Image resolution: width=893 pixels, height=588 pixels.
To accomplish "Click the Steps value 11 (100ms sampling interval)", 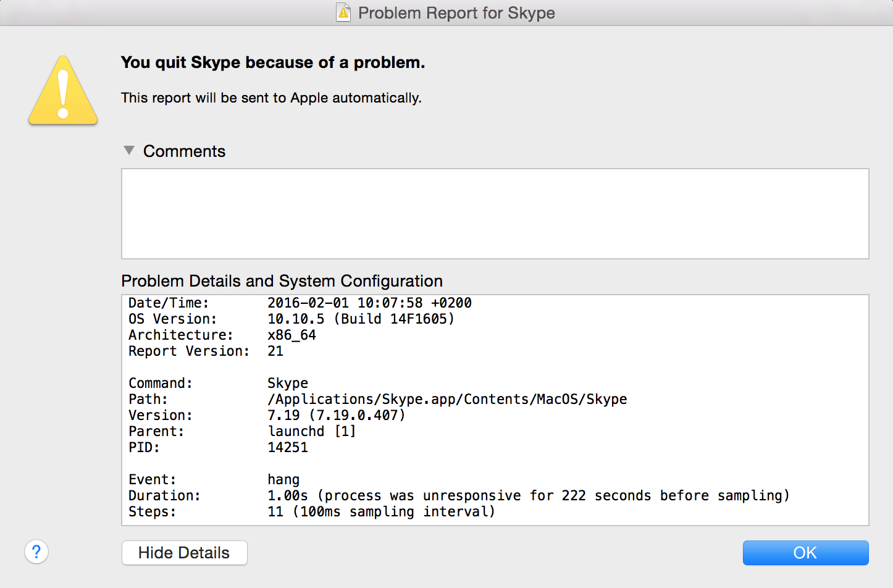I will [381, 511].
